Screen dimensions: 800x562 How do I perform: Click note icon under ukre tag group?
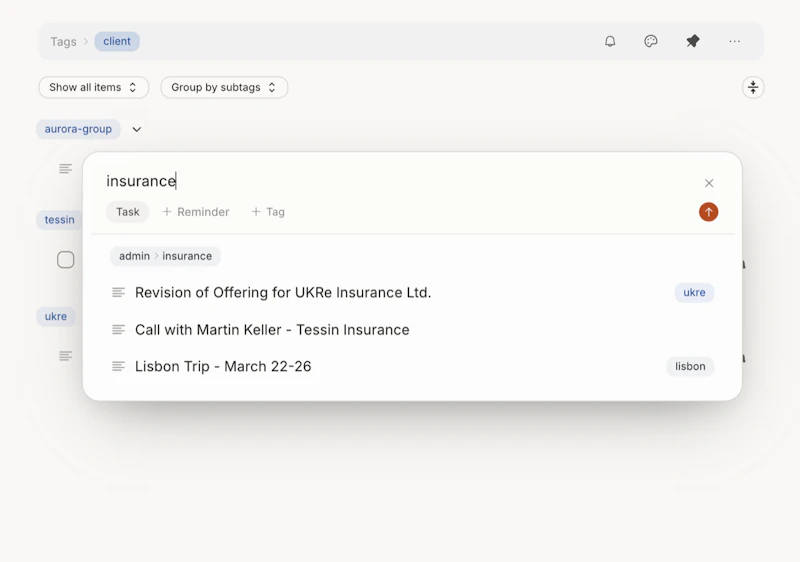(x=65, y=355)
